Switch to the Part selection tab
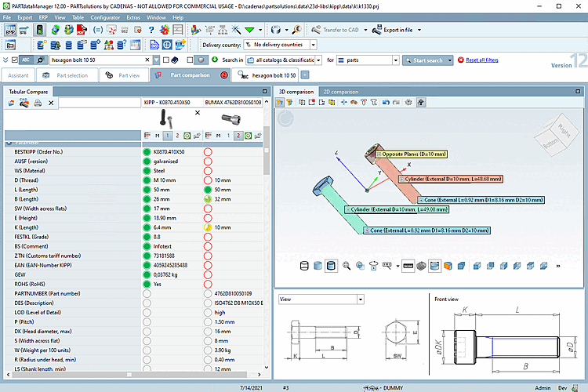The height and width of the screenshot is (392, 588). (x=67, y=75)
